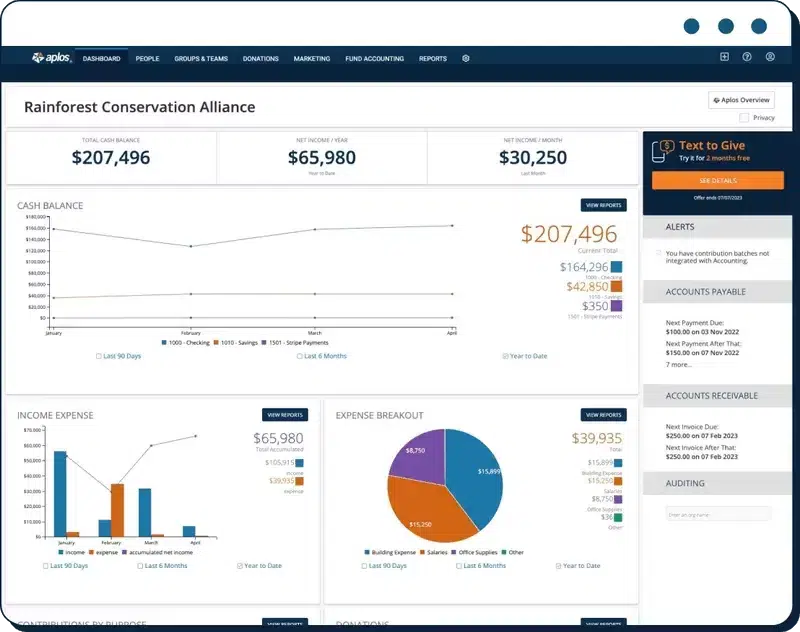Toggle Year to Date under Income Expense
This screenshot has height=632, width=800.
240,566
